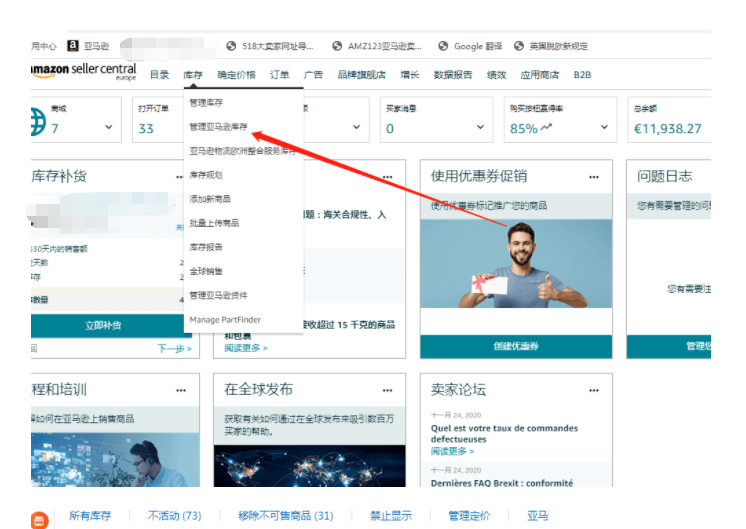The height and width of the screenshot is (529, 746).
Task: Select 添加新商品 from the dropdown menu
Action: pos(210,199)
